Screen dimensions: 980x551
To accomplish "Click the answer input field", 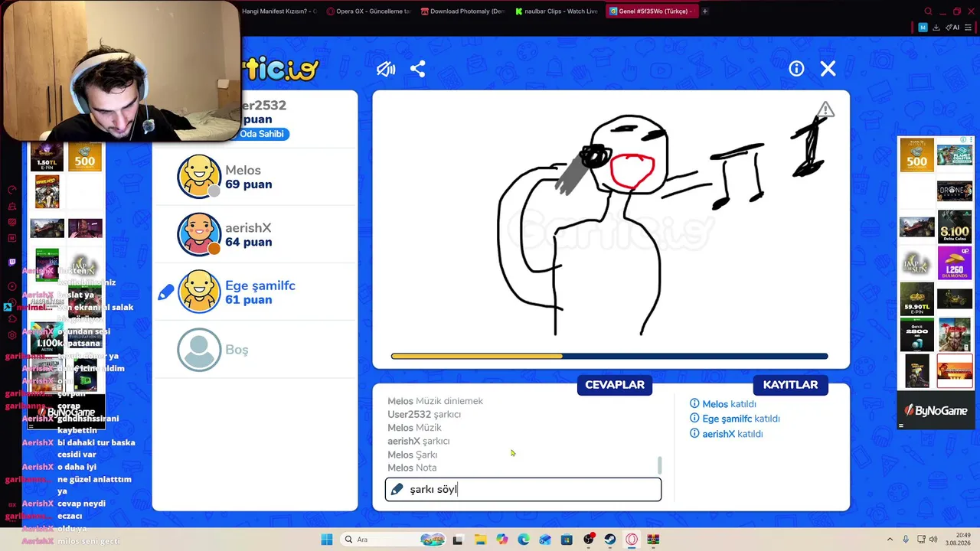I will click(x=523, y=489).
